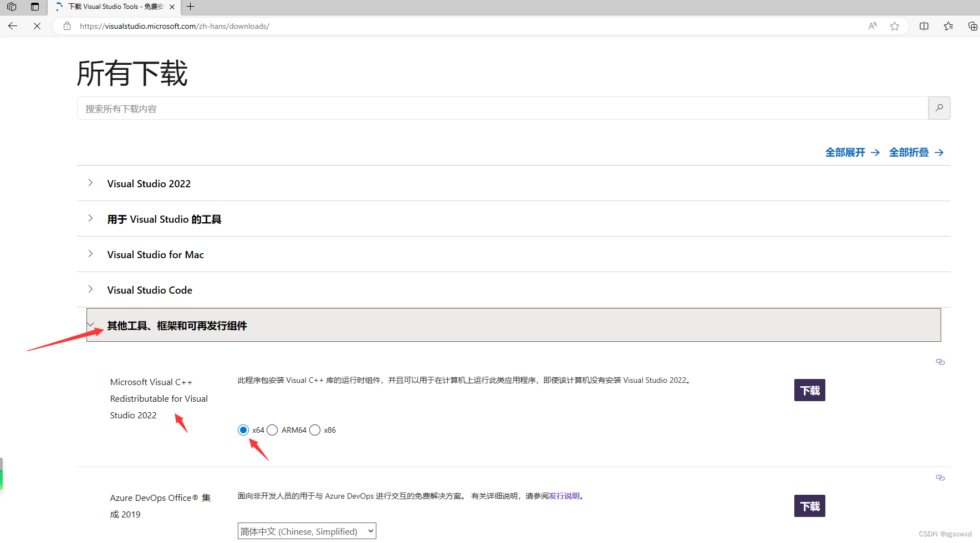
Task: Open the Collections icon
Action: pyautogui.click(x=972, y=26)
